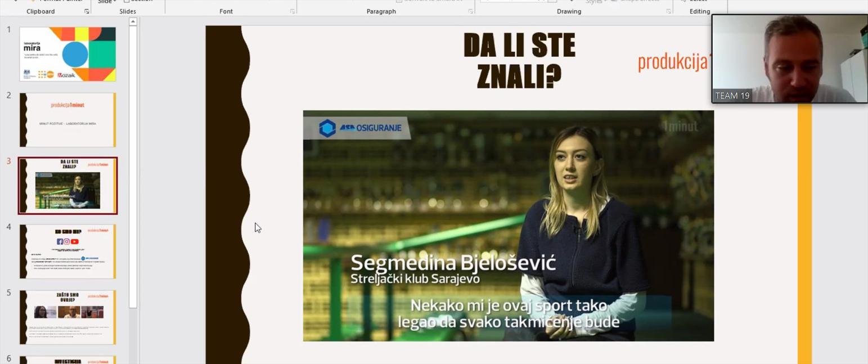The image size is (868, 364).
Task: Select the embedded video of Segmedina Bjelošević
Action: click(509, 226)
